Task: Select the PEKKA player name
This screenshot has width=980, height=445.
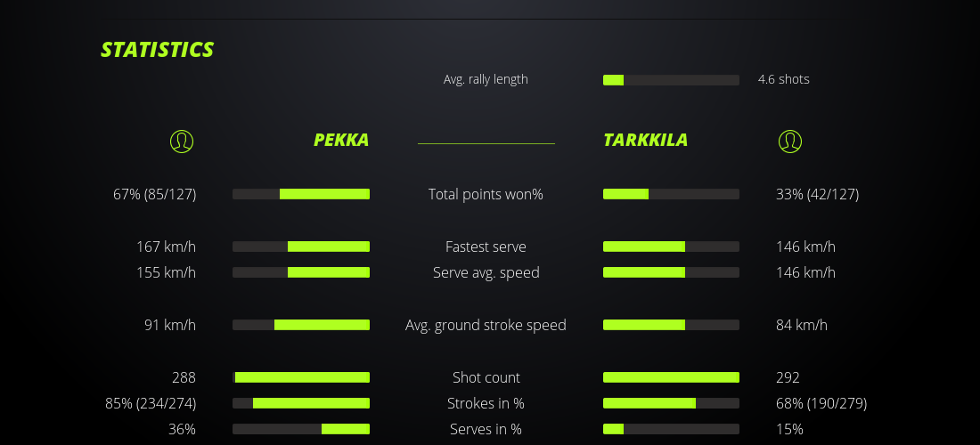Action: point(340,140)
